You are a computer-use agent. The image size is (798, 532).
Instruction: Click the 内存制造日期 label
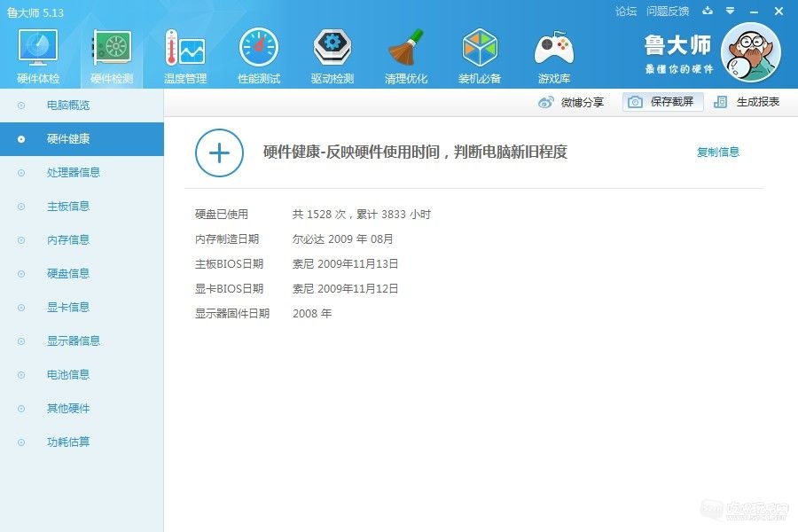click(227, 239)
